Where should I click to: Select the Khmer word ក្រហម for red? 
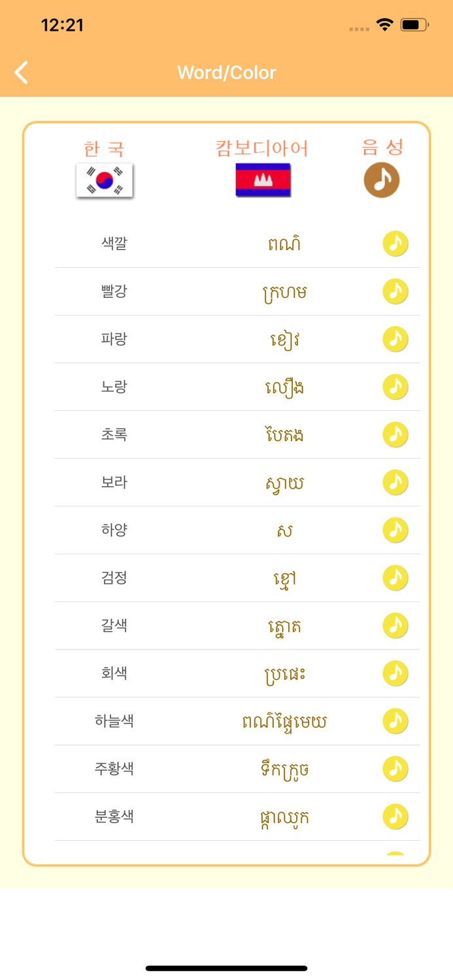282,291
